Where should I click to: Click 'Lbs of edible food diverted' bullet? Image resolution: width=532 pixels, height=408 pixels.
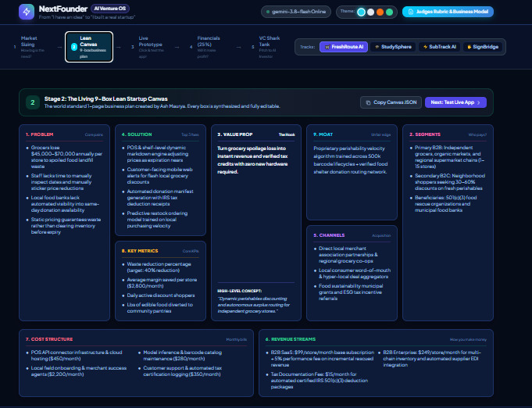[160, 308]
